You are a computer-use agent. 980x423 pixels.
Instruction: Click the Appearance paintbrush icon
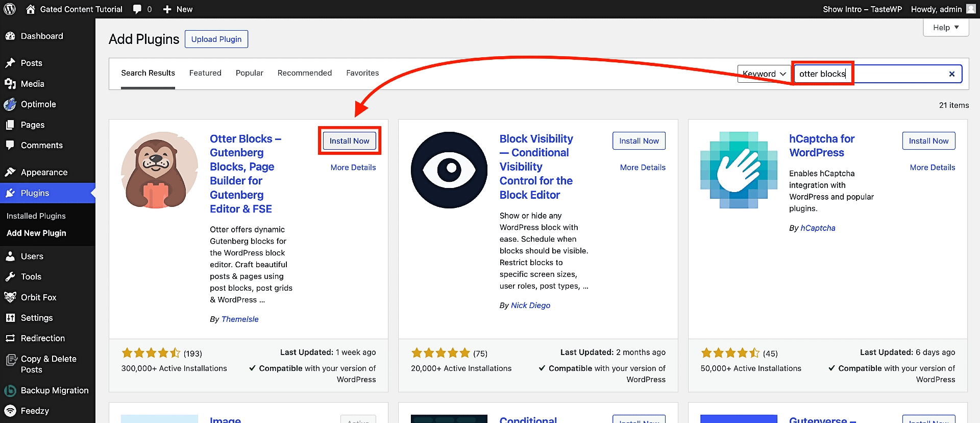10,172
